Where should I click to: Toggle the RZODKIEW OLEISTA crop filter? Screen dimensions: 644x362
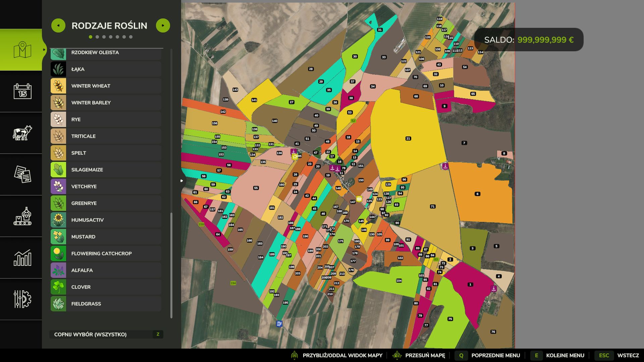click(106, 54)
